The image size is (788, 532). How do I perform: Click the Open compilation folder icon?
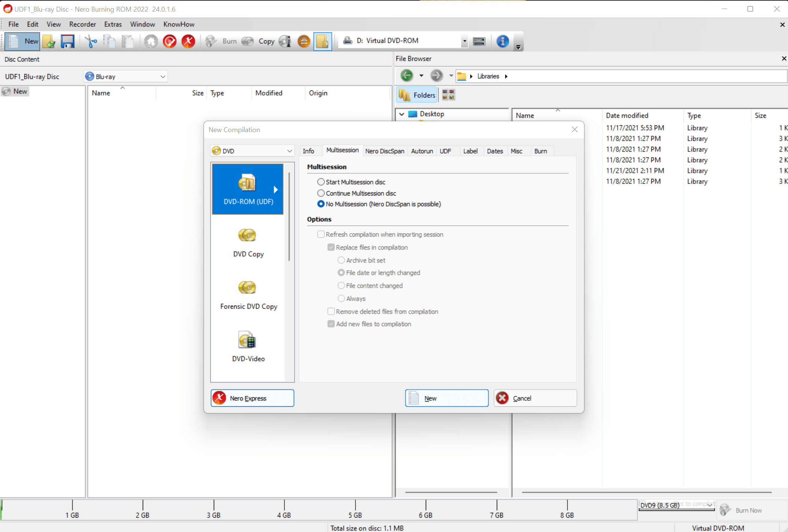click(x=49, y=41)
